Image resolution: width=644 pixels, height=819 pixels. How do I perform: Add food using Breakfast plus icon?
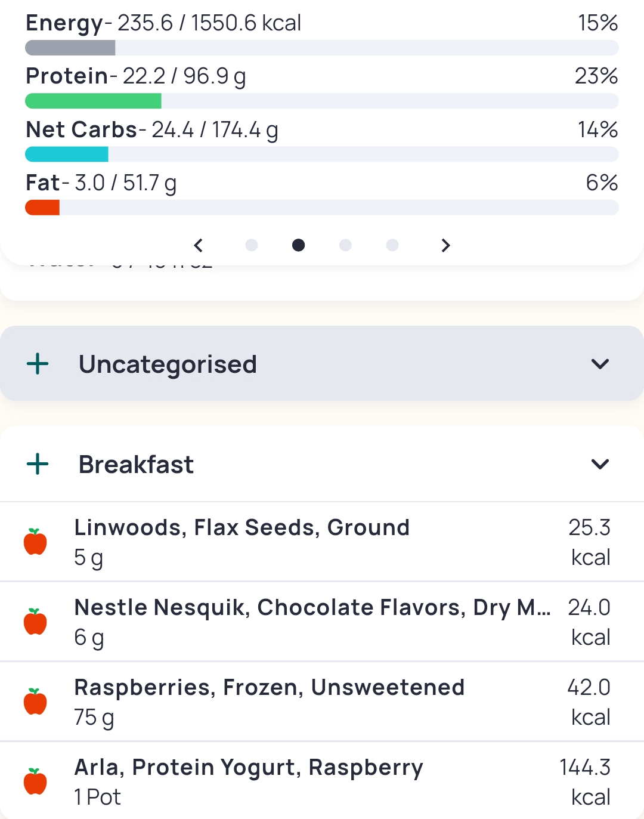38,464
